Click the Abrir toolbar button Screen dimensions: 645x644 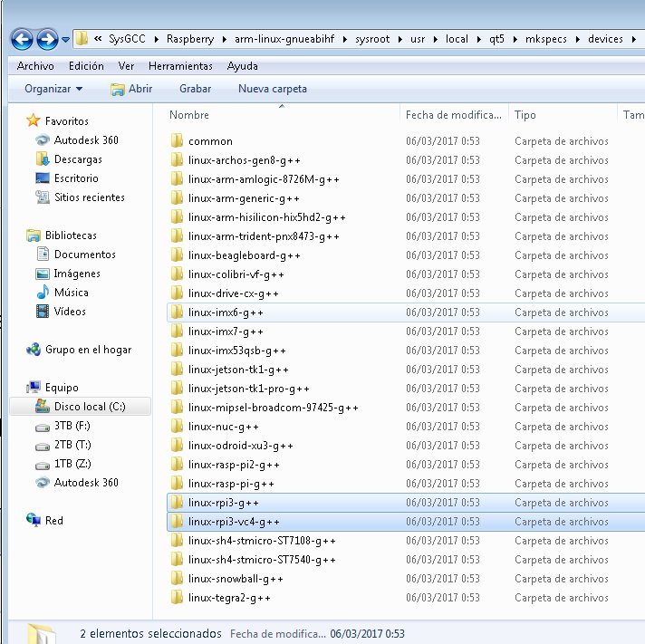pyautogui.click(x=131, y=89)
